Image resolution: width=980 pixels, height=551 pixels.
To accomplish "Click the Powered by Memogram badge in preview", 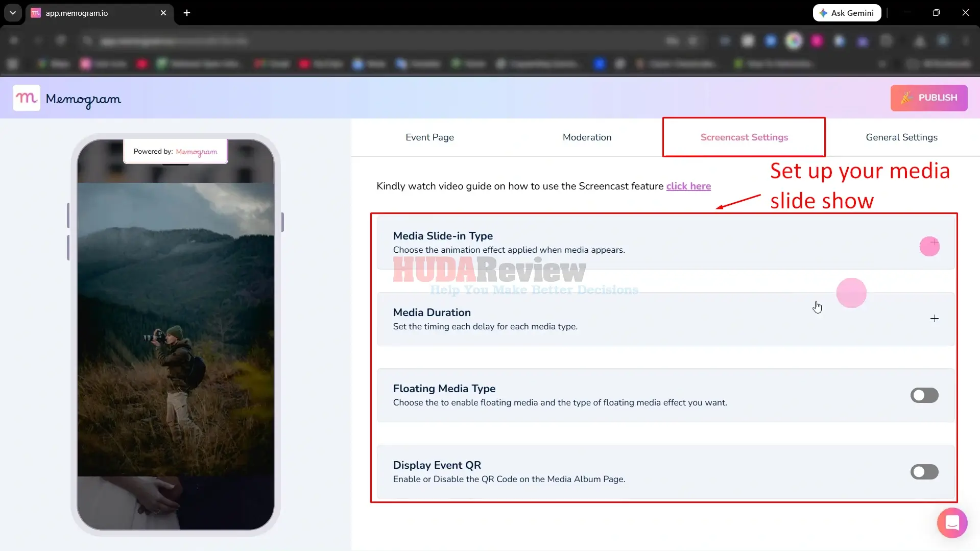I will [x=175, y=152].
